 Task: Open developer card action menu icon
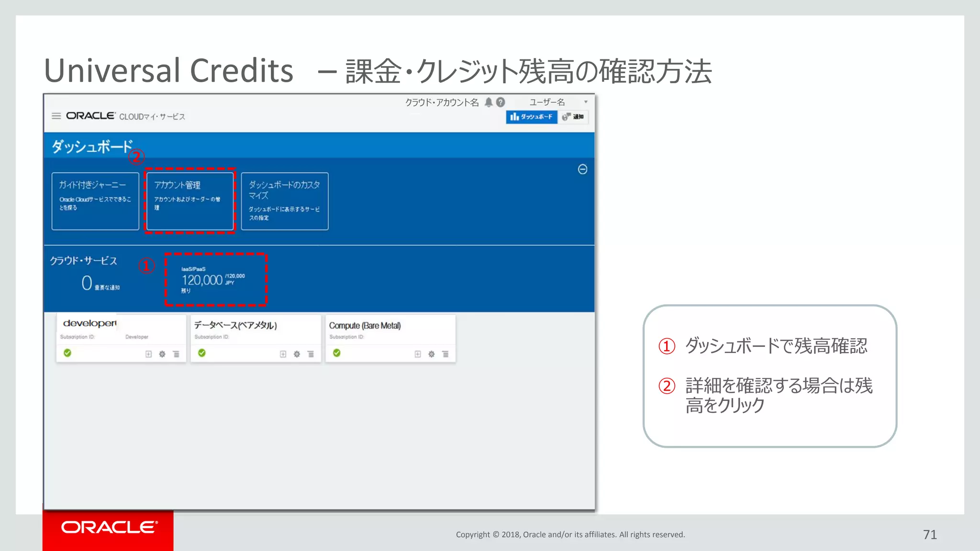click(176, 354)
